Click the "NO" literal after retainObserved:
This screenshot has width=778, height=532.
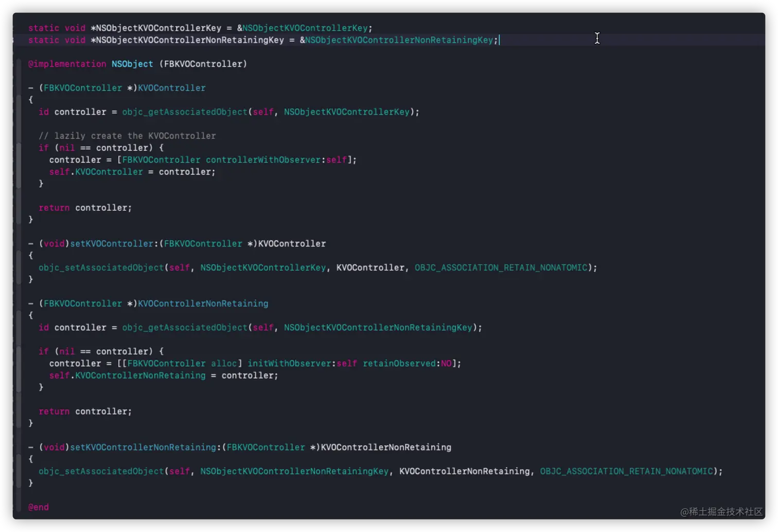pyautogui.click(x=446, y=364)
